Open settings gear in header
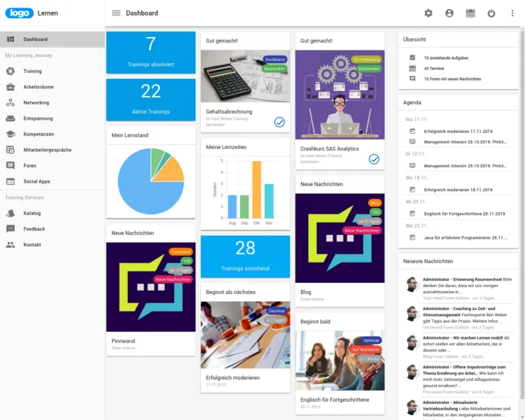The height and width of the screenshot is (420, 525). coord(428,13)
